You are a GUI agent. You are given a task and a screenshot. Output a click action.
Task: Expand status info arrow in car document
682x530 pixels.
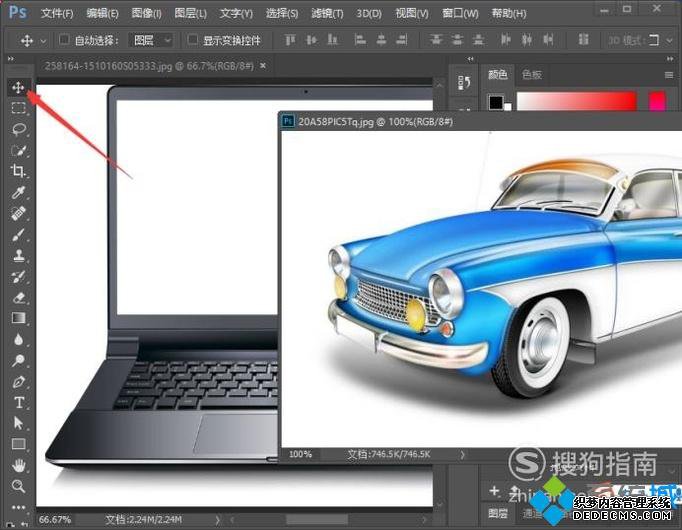[x=462, y=455]
